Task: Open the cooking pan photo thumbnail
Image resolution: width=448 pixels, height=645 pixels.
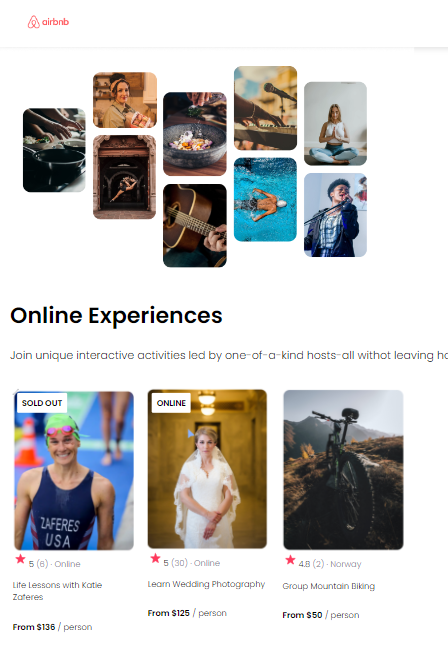Action: 54,150
